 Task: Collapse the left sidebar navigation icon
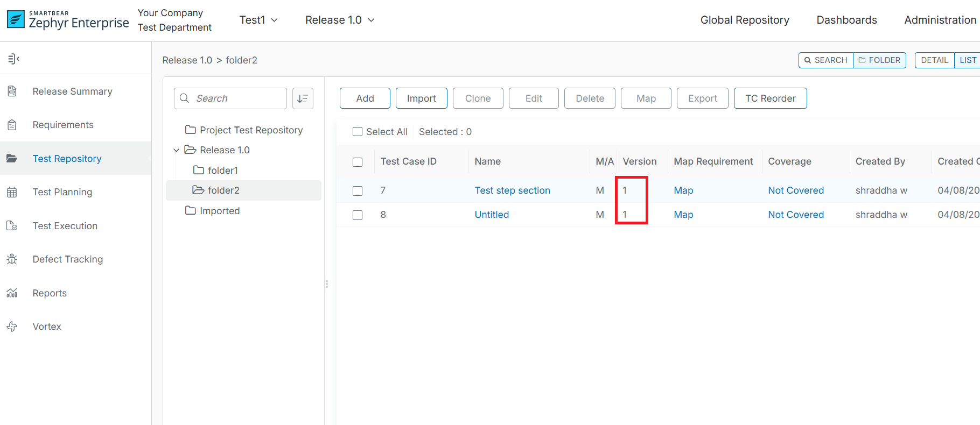pyautogui.click(x=13, y=59)
